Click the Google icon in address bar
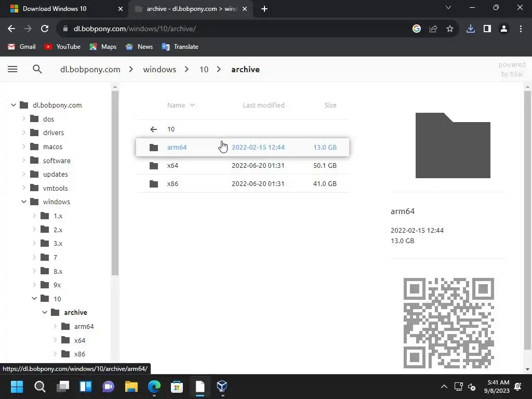Image resolution: width=532 pixels, height=399 pixels. pyautogui.click(x=417, y=29)
